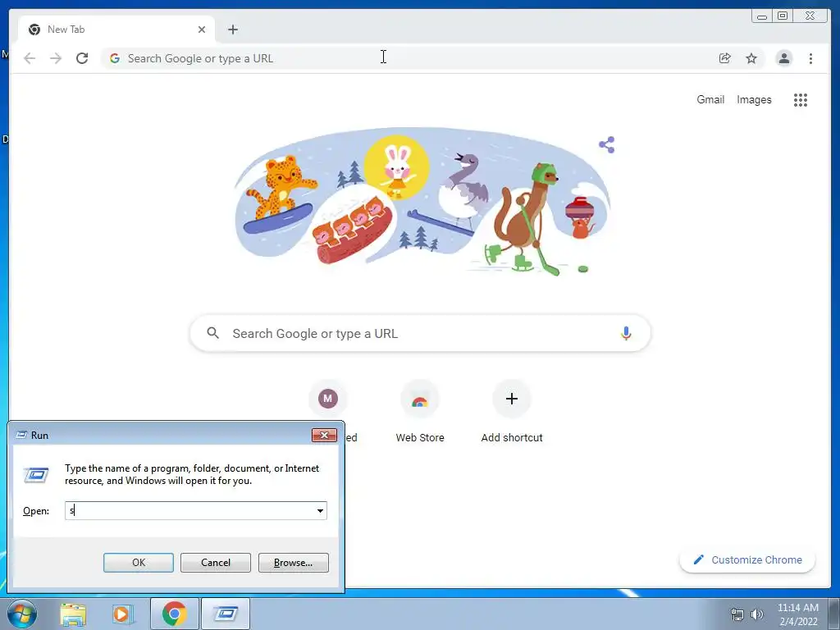Click the share this page icon in address bar
Image resolution: width=840 pixels, height=630 pixels.
[x=725, y=58]
